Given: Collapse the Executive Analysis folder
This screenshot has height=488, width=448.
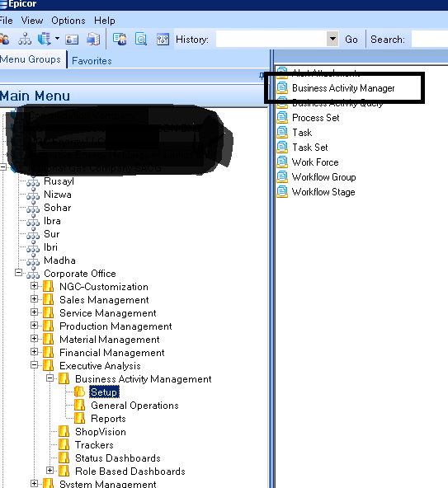Looking at the screenshot, I should click(x=35, y=364).
